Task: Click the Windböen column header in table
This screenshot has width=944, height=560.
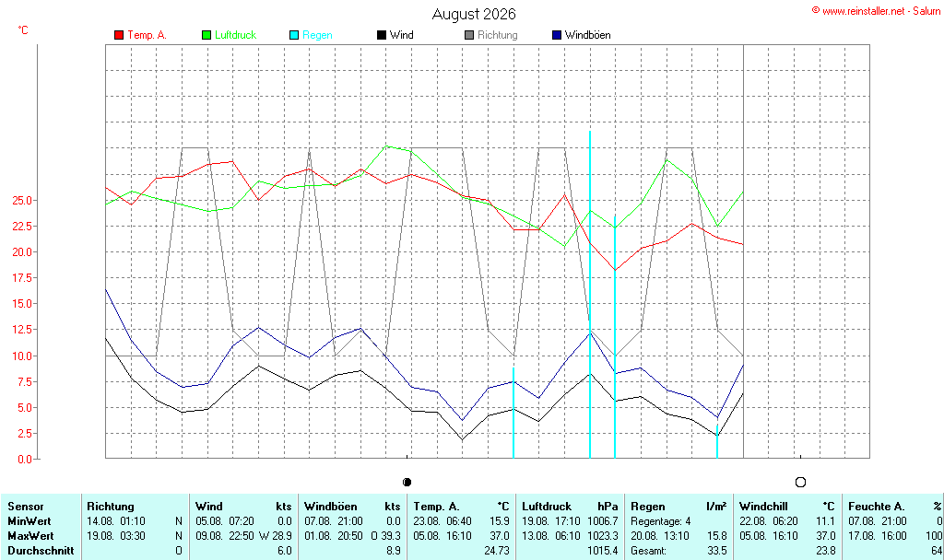Action: pyautogui.click(x=331, y=507)
